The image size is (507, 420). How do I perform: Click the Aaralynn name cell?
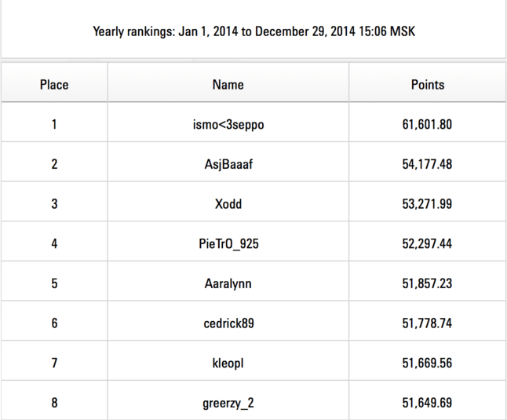228,284
